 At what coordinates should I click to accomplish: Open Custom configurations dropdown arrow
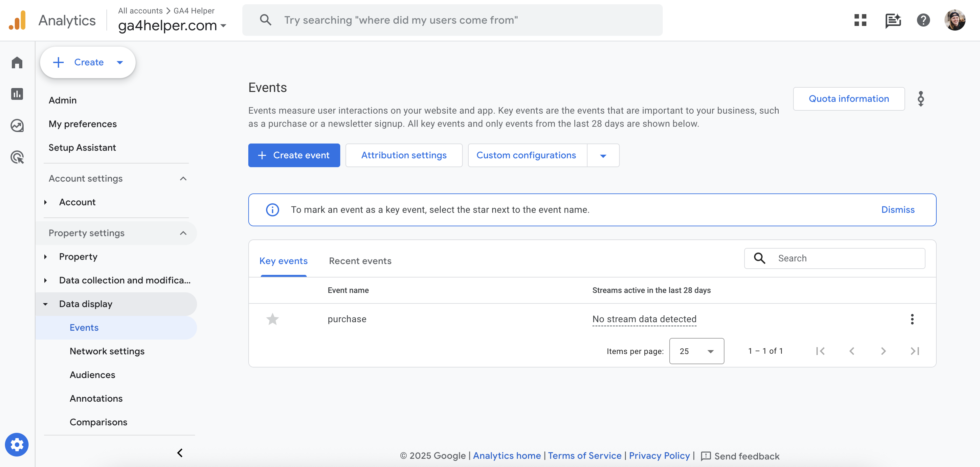point(603,155)
